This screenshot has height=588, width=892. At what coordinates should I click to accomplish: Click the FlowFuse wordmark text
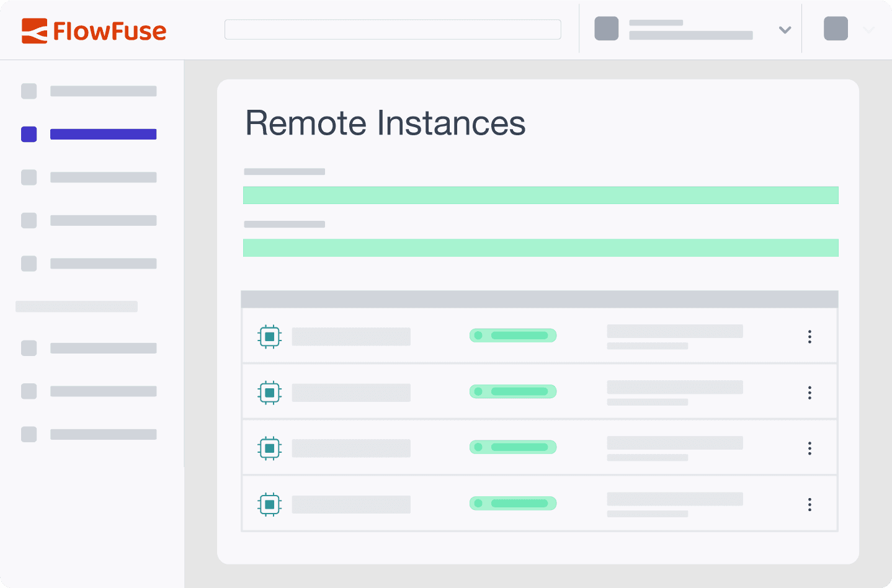coord(109,31)
